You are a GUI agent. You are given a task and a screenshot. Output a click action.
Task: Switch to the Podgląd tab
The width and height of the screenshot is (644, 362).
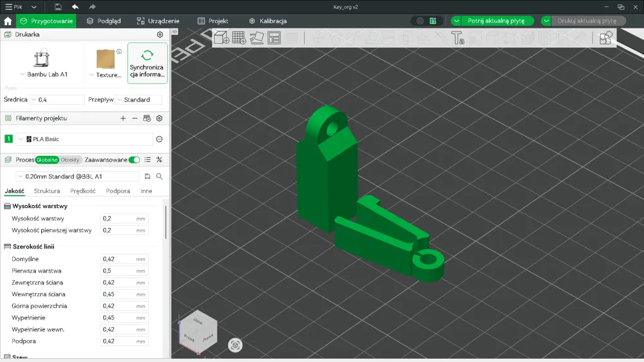click(x=104, y=21)
